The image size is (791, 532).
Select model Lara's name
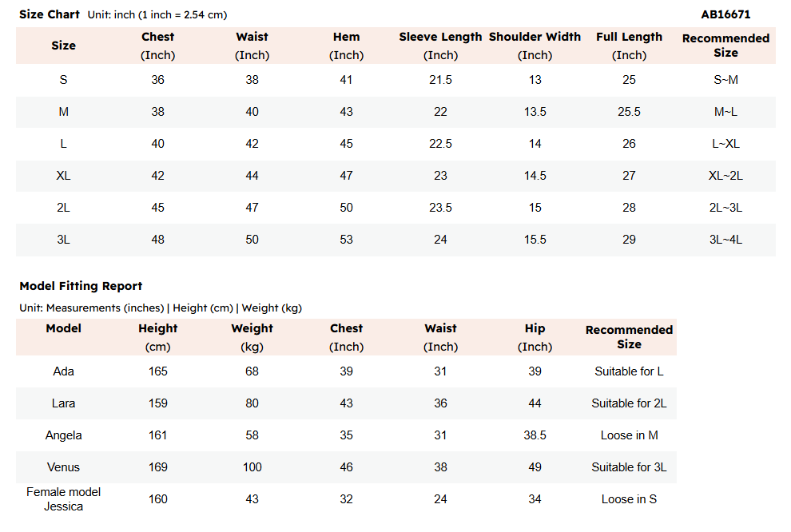pyautogui.click(x=64, y=403)
